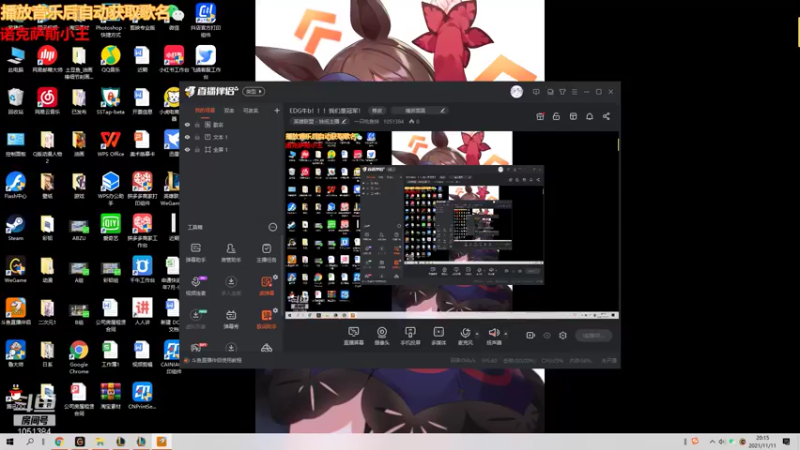Add a 摄像头 camera source
Image resolution: width=800 pixels, height=450 pixels.
(x=382, y=336)
